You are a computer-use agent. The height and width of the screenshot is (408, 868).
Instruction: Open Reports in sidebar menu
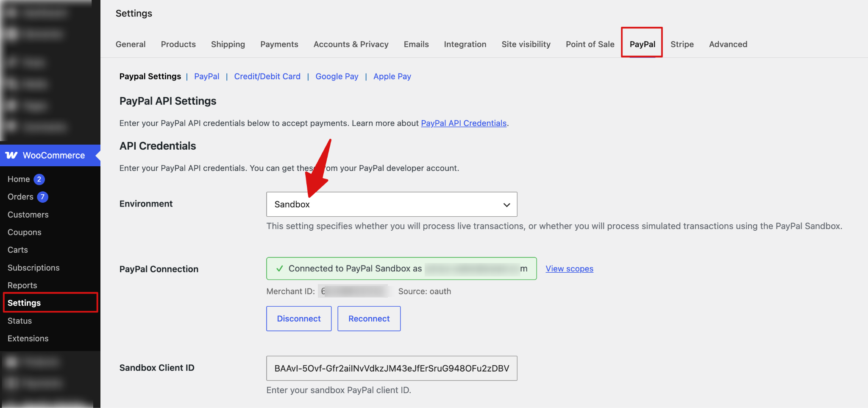point(22,285)
